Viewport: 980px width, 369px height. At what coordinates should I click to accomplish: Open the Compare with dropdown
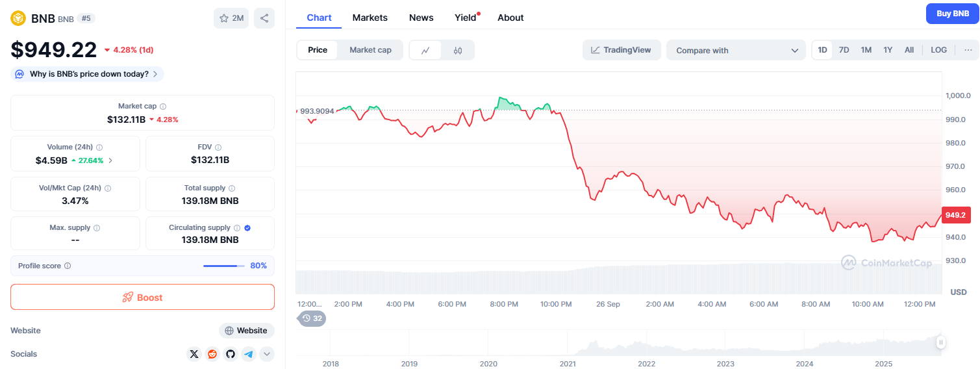[736, 50]
